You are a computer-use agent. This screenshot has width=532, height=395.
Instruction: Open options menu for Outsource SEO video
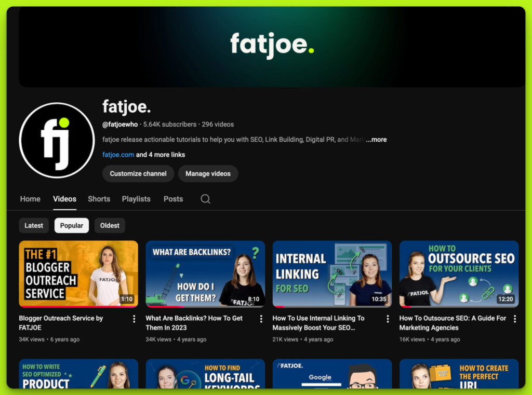click(x=514, y=318)
